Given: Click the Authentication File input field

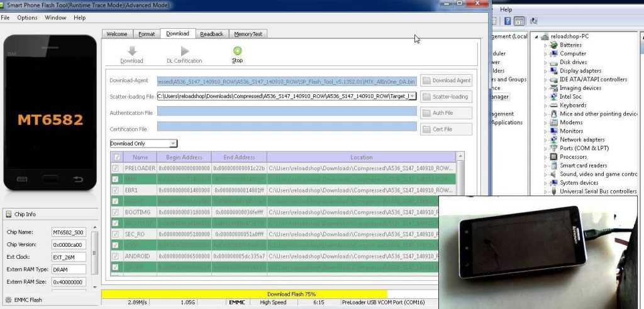Looking at the screenshot, I should [287, 112].
